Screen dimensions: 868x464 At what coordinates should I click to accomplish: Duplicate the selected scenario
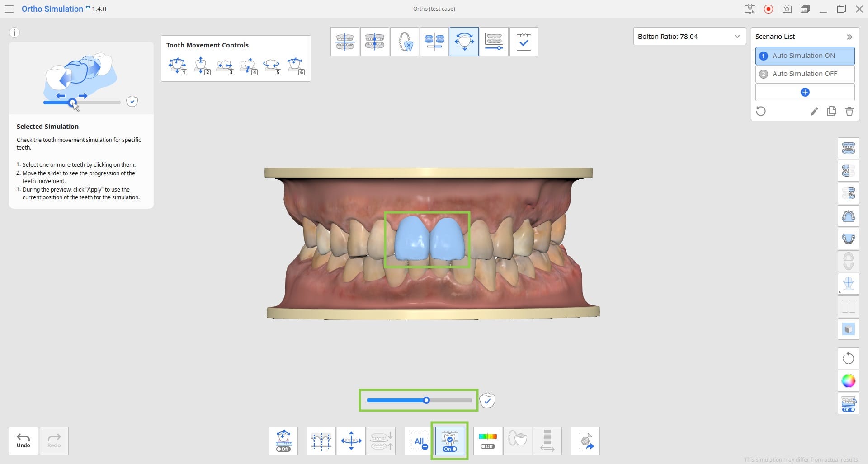coord(831,111)
